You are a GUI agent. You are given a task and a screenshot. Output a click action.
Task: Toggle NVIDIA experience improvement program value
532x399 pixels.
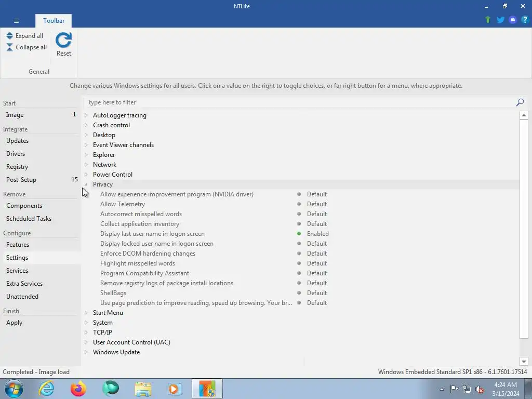pos(317,194)
